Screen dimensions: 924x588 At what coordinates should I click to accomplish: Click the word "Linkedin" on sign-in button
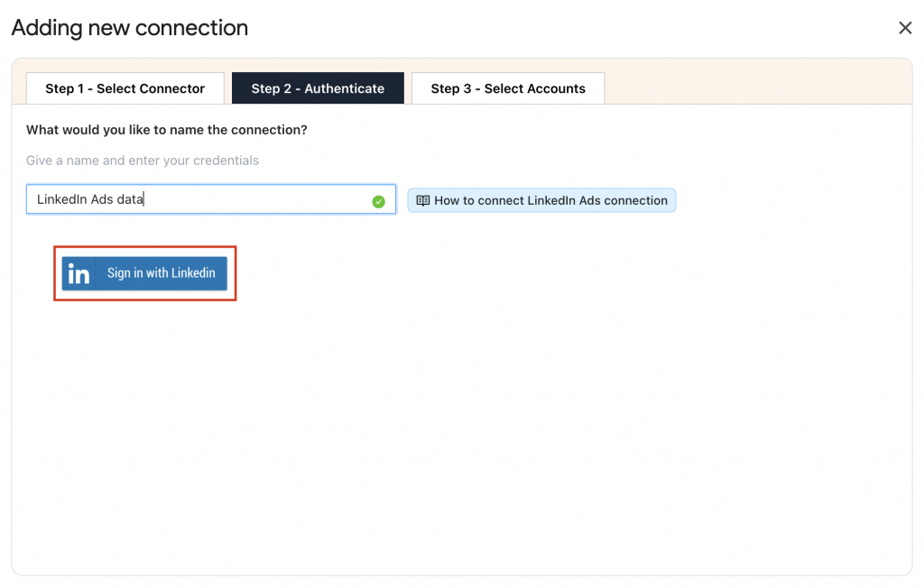pos(193,272)
